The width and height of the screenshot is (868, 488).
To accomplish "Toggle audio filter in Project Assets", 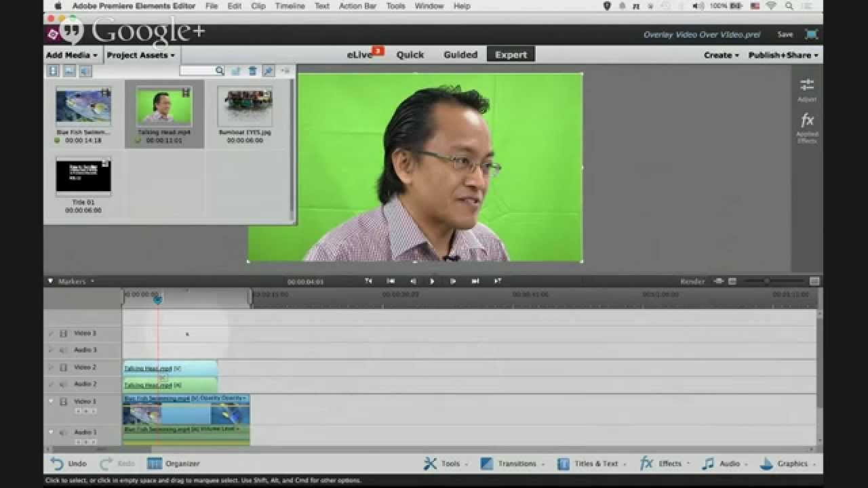I will (x=85, y=70).
